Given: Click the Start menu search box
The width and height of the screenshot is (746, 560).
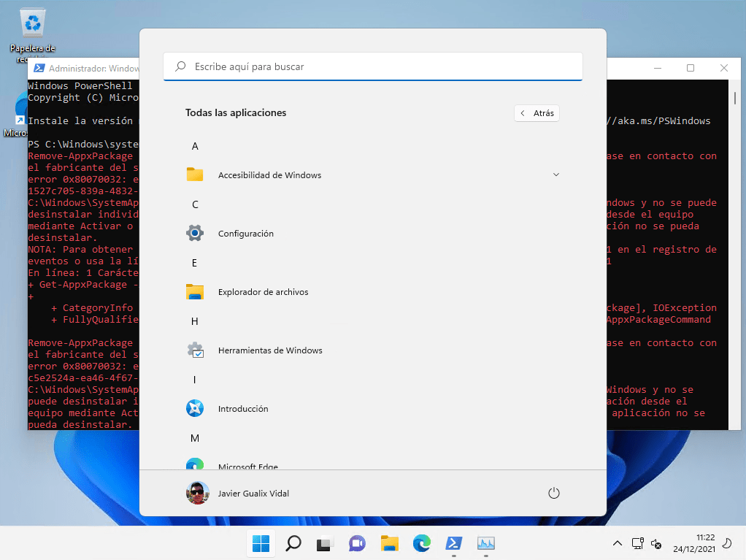Looking at the screenshot, I should [372, 66].
